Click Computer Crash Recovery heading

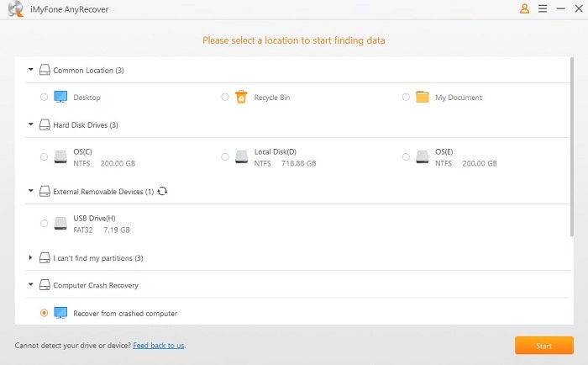coord(96,285)
